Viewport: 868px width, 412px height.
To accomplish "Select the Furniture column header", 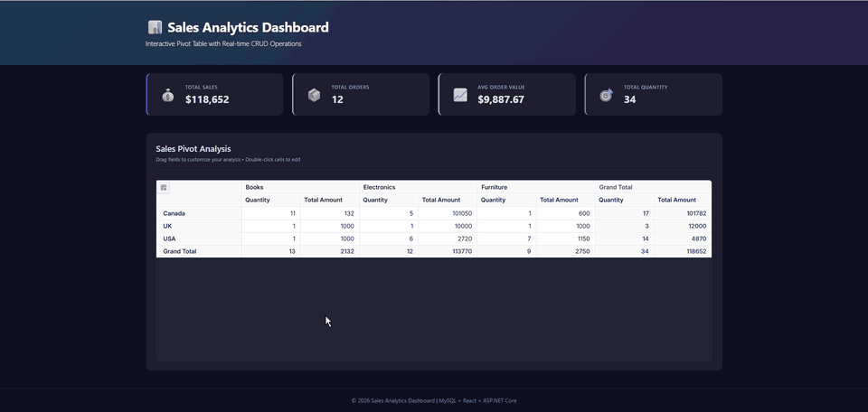I will click(536, 187).
